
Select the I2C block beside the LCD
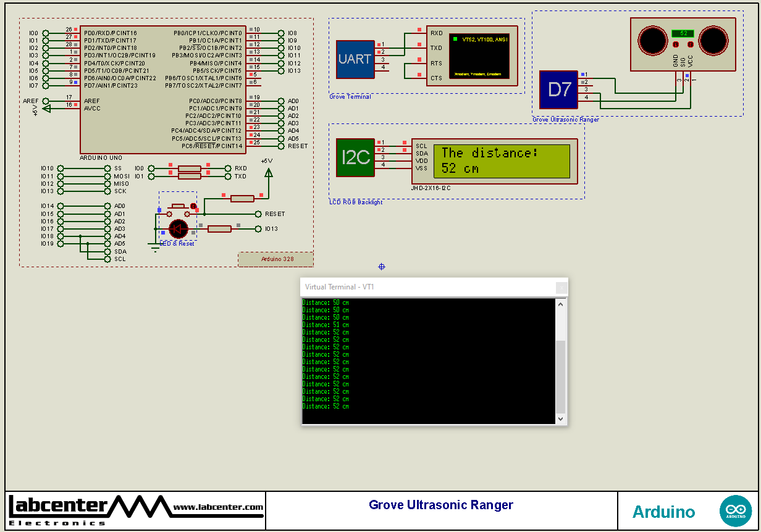(355, 157)
